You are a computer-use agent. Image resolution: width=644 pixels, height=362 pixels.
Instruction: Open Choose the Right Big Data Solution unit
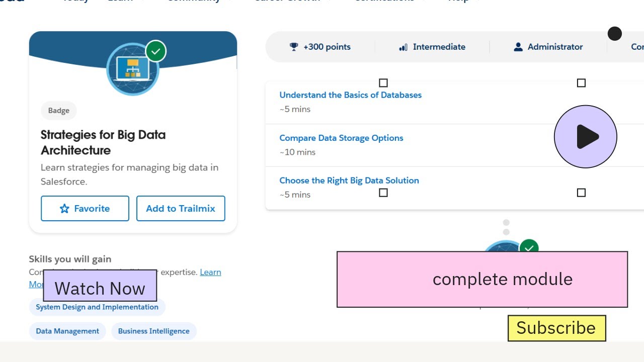click(349, 180)
